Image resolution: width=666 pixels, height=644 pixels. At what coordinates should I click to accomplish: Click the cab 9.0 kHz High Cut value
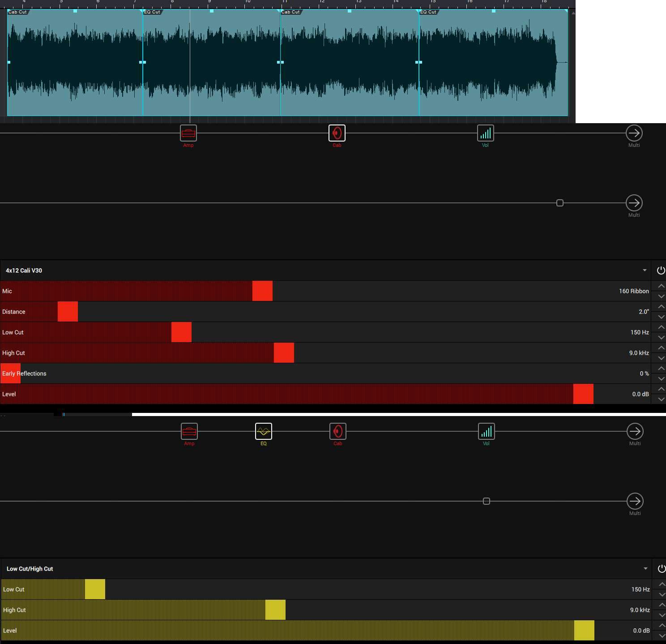639,353
